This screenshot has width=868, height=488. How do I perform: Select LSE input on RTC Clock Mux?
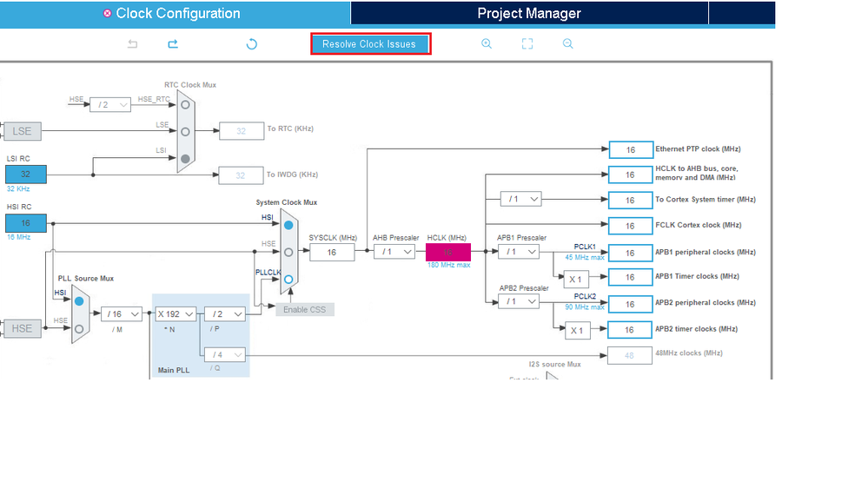(185, 132)
